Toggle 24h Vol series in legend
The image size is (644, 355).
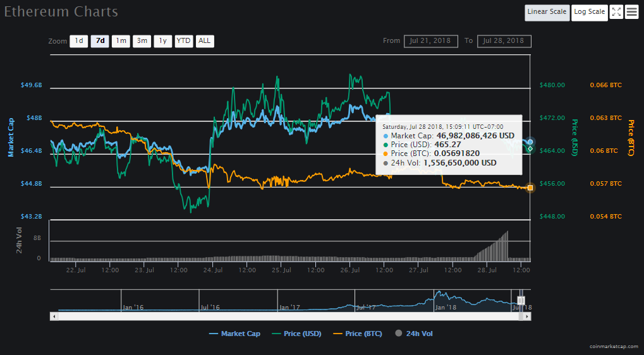click(x=414, y=334)
